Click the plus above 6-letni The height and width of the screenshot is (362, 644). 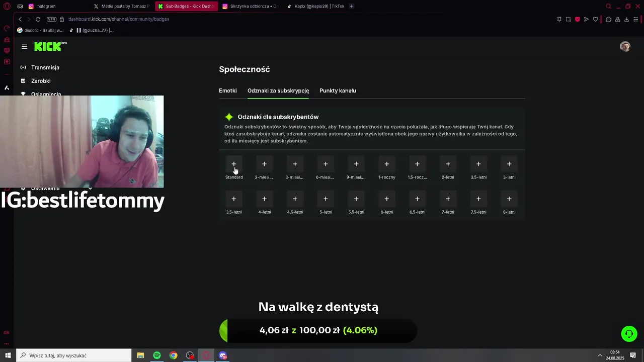[387, 199]
